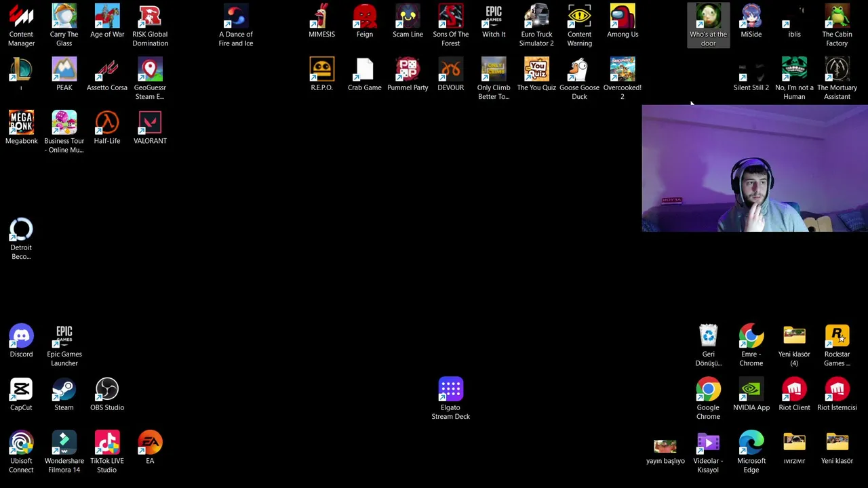Open Only Climb Better Together shortcut

494,79
